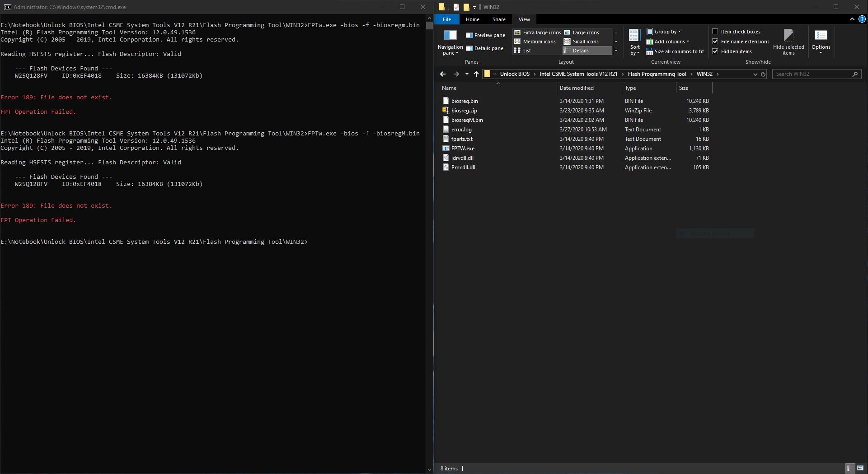Click the Navigation pane icon
The width and height of the screenshot is (868, 474).
(450, 36)
